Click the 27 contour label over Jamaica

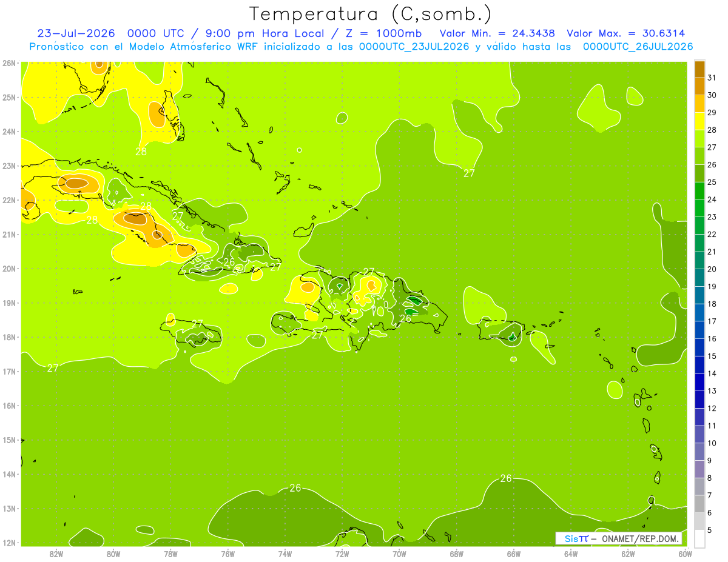point(197,324)
